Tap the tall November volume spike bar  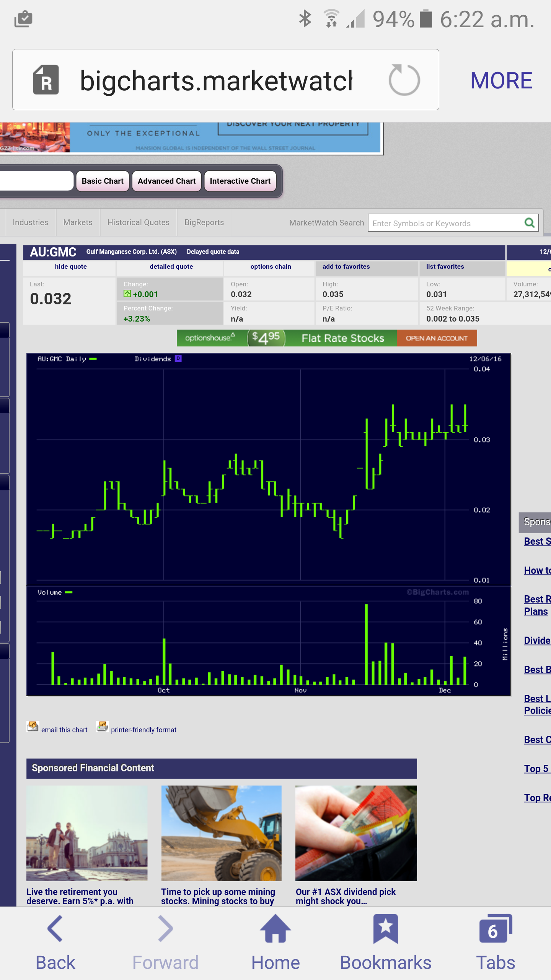[x=366, y=644]
